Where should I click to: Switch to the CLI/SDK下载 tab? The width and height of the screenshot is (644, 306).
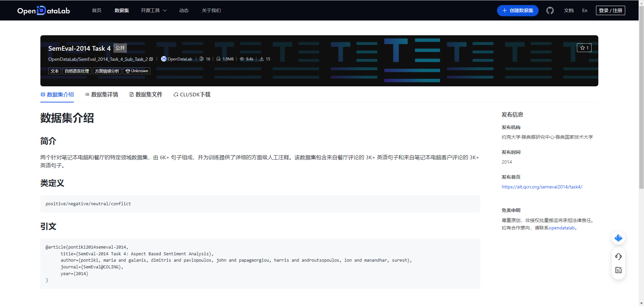pos(192,95)
